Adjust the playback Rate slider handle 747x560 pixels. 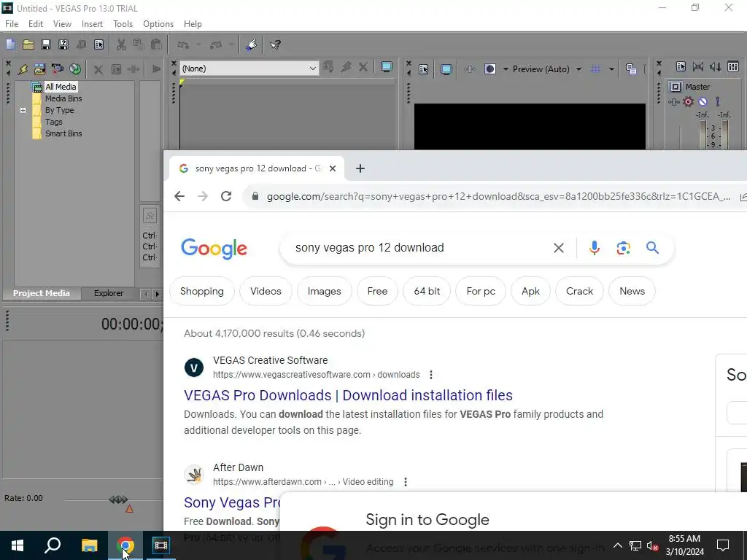(118, 499)
